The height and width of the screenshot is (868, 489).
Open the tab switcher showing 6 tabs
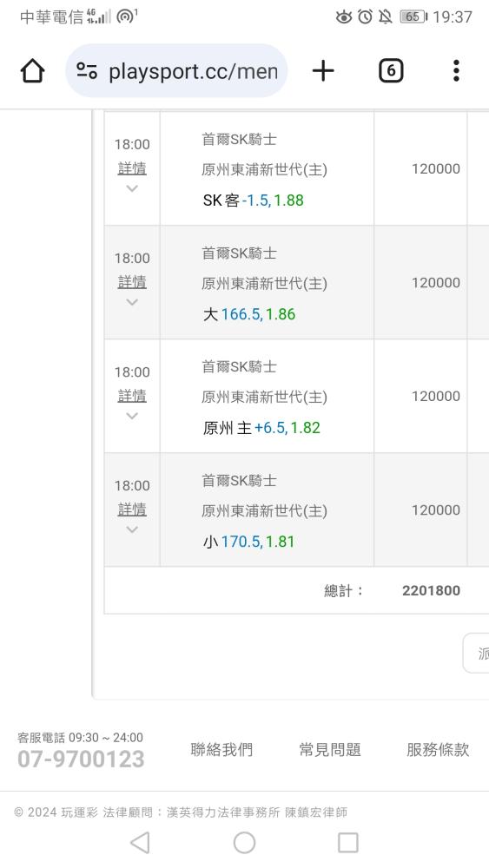point(391,71)
